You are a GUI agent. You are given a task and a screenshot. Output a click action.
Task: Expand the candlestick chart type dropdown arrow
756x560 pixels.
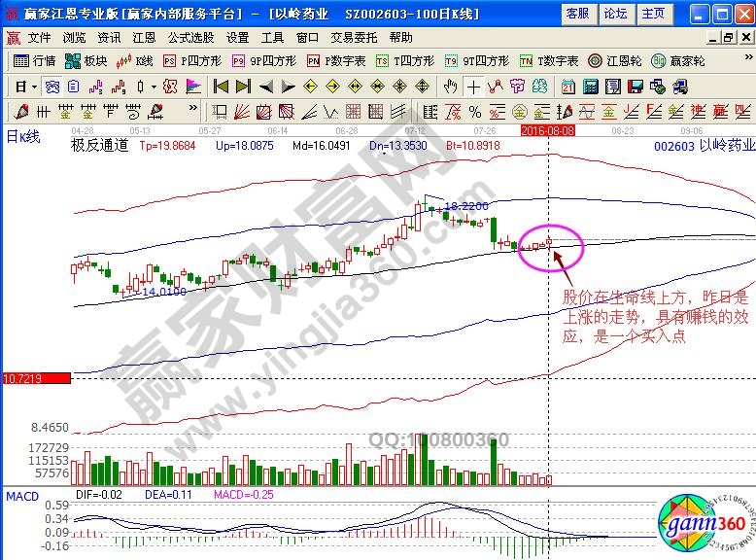click(x=154, y=87)
